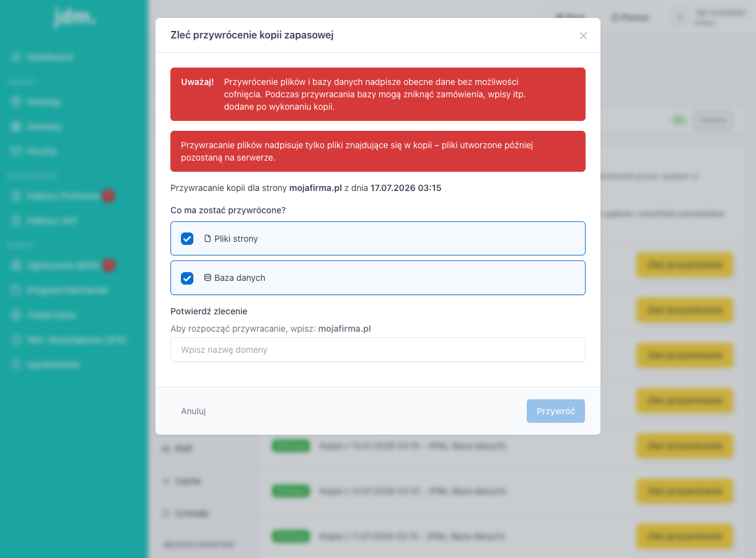Click mojafirma.pl in the Aby rozpocząć hint
This screenshot has height=558, width=756.
(x=345, y=329)
